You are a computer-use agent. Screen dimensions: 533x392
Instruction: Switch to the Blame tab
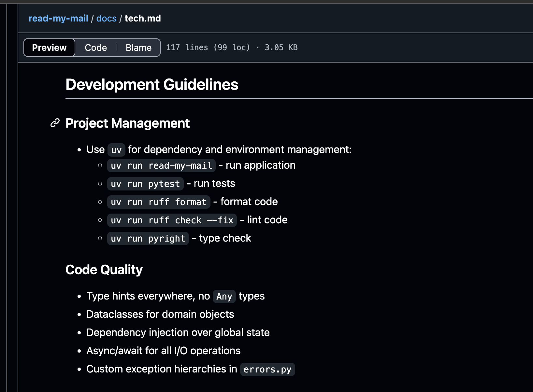[138, 48]
